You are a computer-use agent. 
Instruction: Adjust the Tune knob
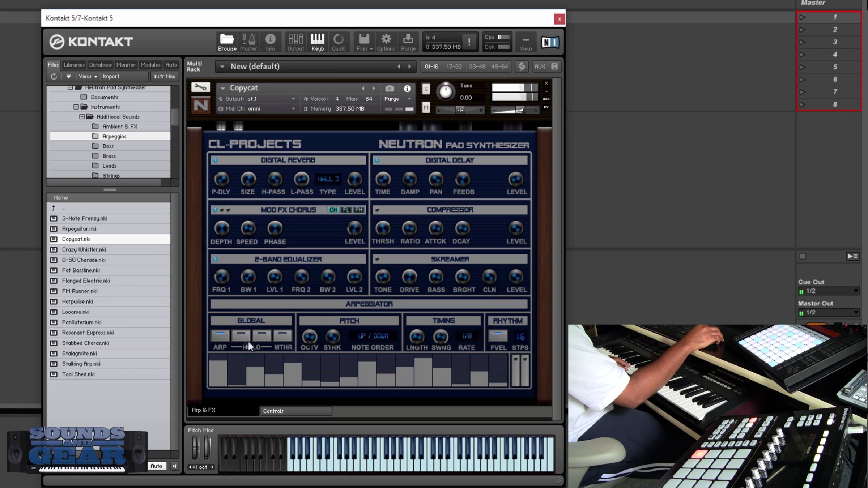[x=446, y=91]
